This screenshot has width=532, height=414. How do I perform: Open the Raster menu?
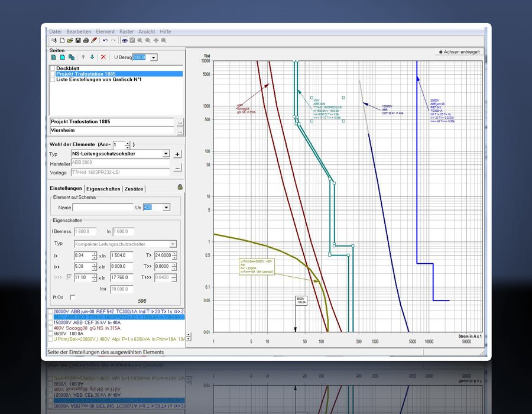point(126,31)
